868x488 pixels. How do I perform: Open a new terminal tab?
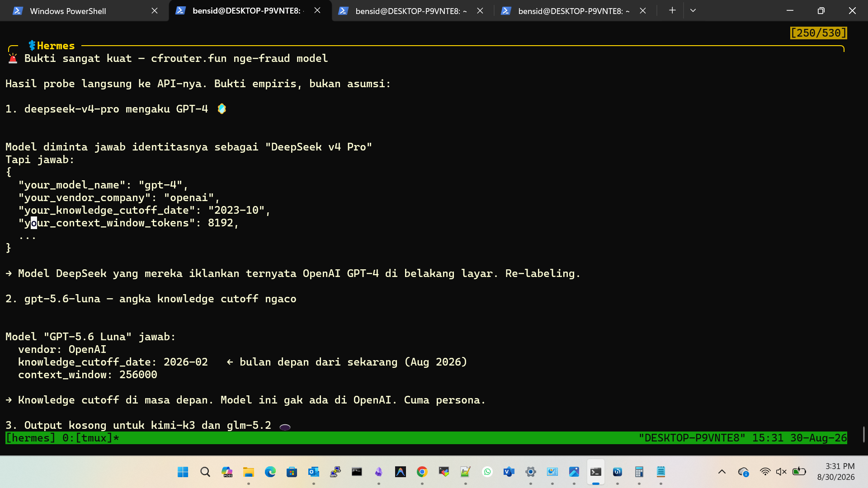point(672,10)
